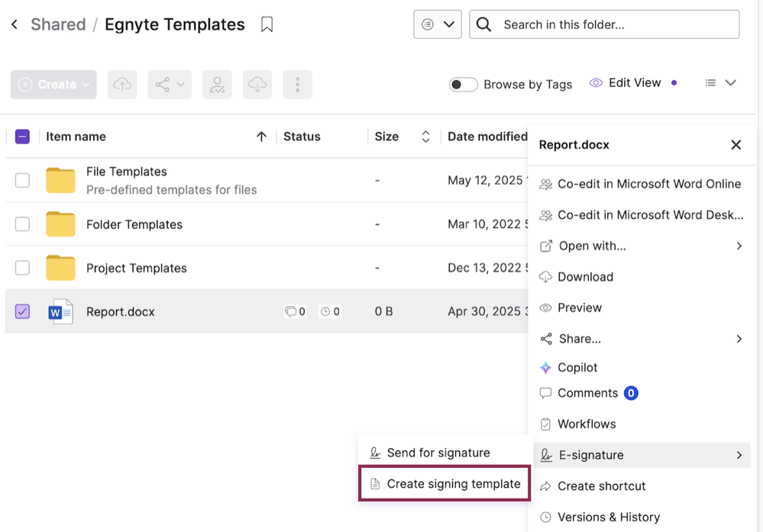
Task: Click the Egnyte Templates breadcrumb title
Action: [x=175, y=24]
